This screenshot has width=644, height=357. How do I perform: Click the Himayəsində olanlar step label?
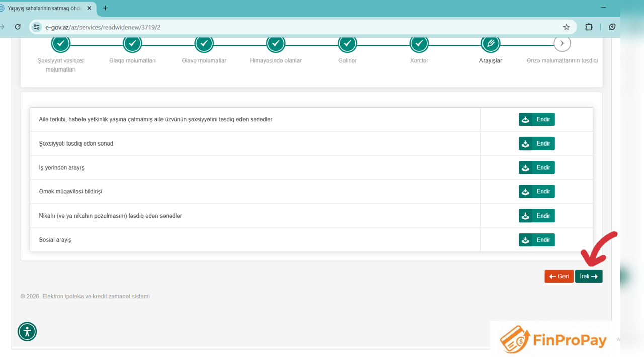[x=276, y=61]
